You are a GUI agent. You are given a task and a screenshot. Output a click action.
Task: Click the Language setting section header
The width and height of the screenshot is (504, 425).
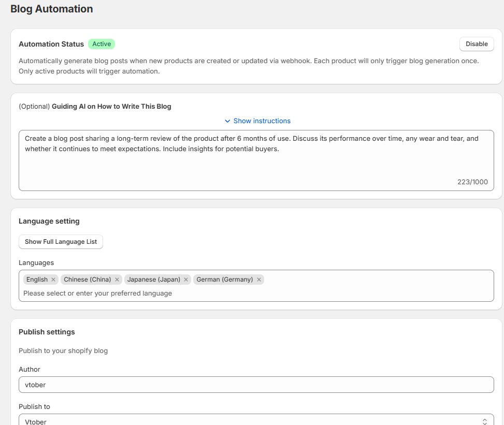[x=49, y=221]
